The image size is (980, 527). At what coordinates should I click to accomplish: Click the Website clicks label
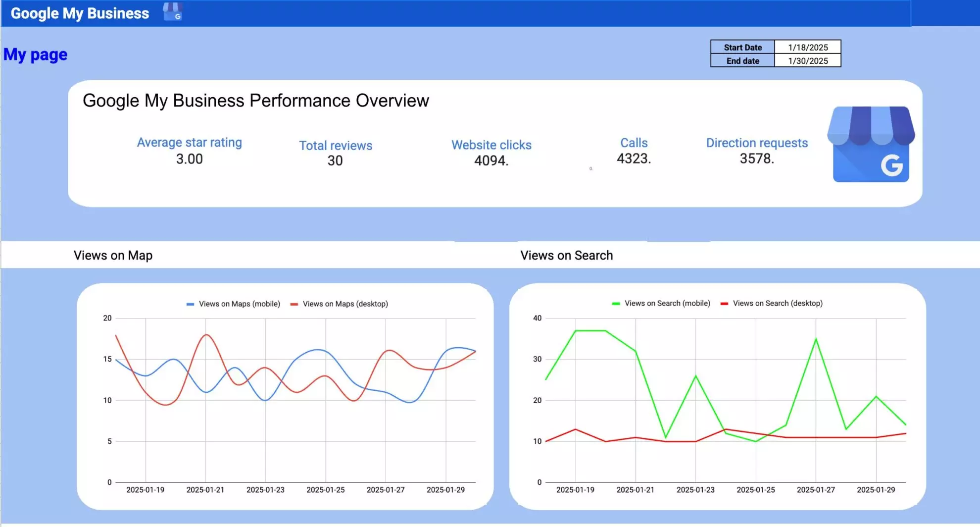coord(491,145)
